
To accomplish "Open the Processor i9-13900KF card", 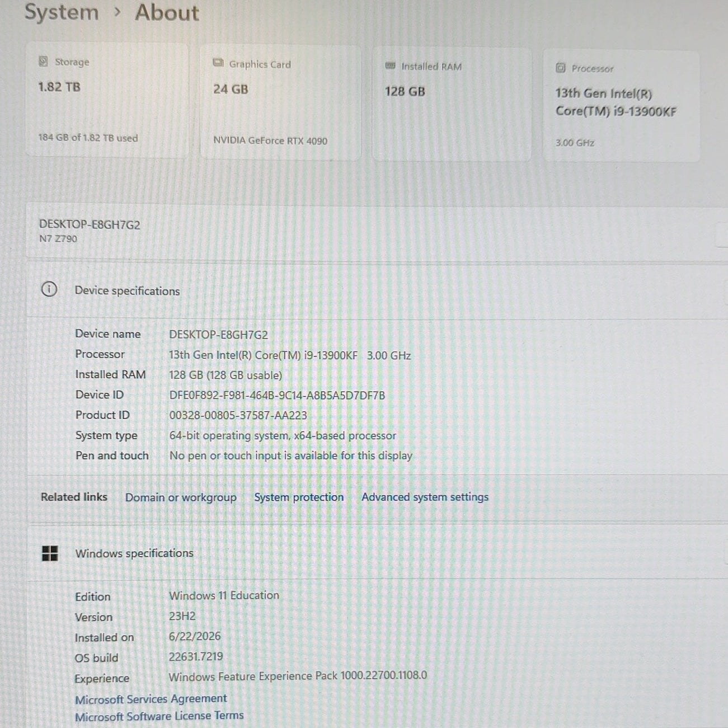I will (x=621, y=106).
